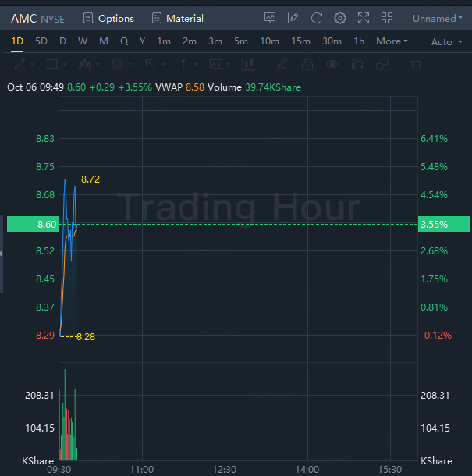Screen dimensions: 472x476
Task: Expand the More timeframes dropdown
Action: pos(392,41)
